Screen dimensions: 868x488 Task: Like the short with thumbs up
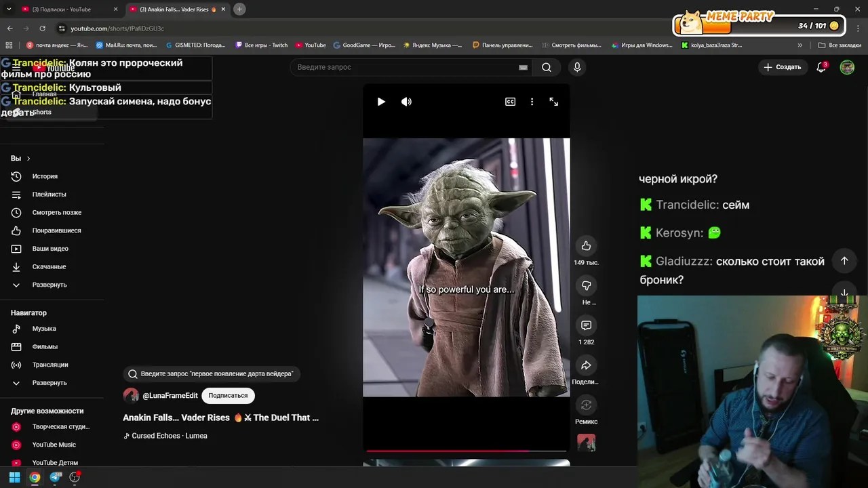(586, 246)
